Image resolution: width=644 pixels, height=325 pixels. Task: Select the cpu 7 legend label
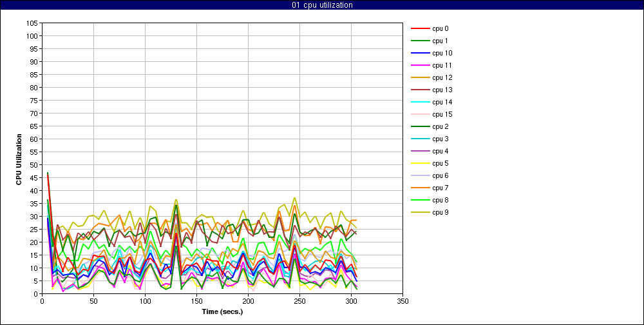440,188
